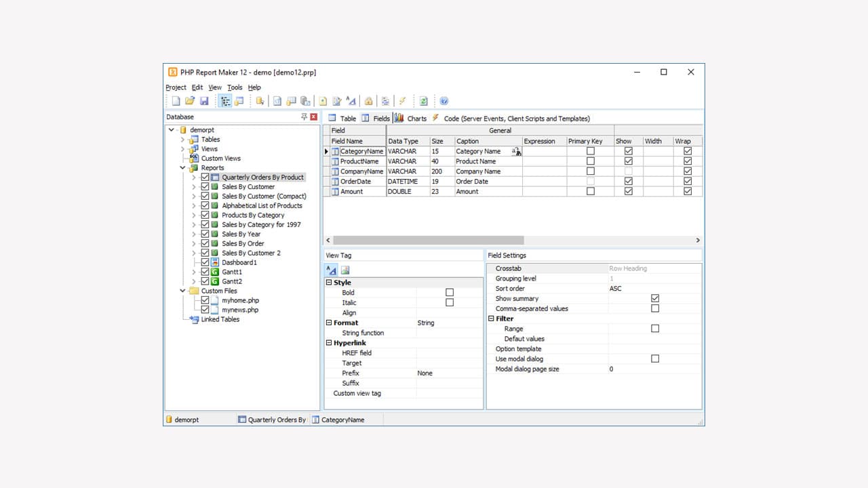Toggle the Bold style checkbox in View Tag
The width and height of the screenshot is (868, 488).
[x=450, y=292]
